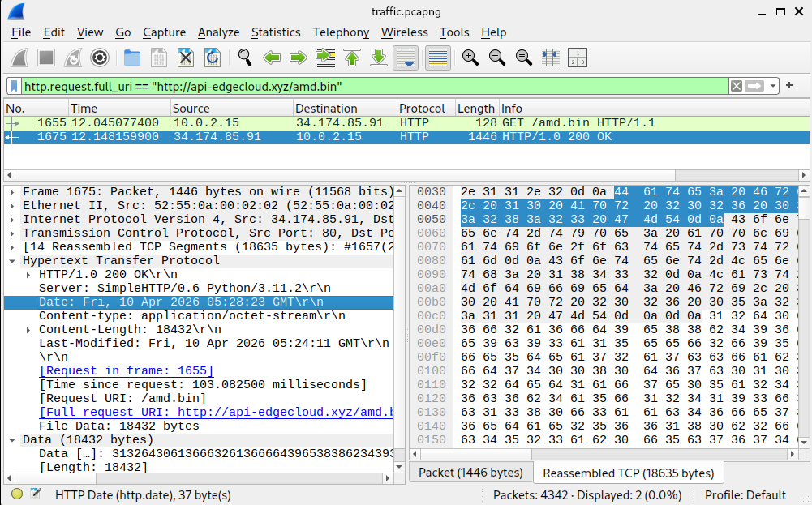This screenshot has width=812, height=505.
Task: Expand the Frame 1675 tree node
Action: pyautogui.click(x=12, y=191)
